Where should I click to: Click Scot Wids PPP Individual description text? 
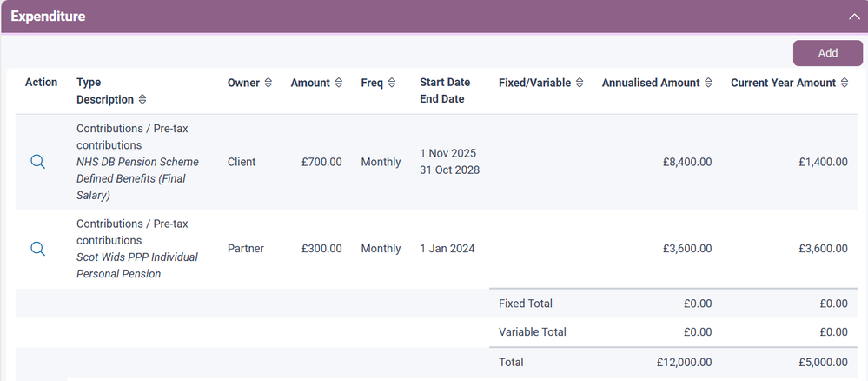tap(137, 257)
